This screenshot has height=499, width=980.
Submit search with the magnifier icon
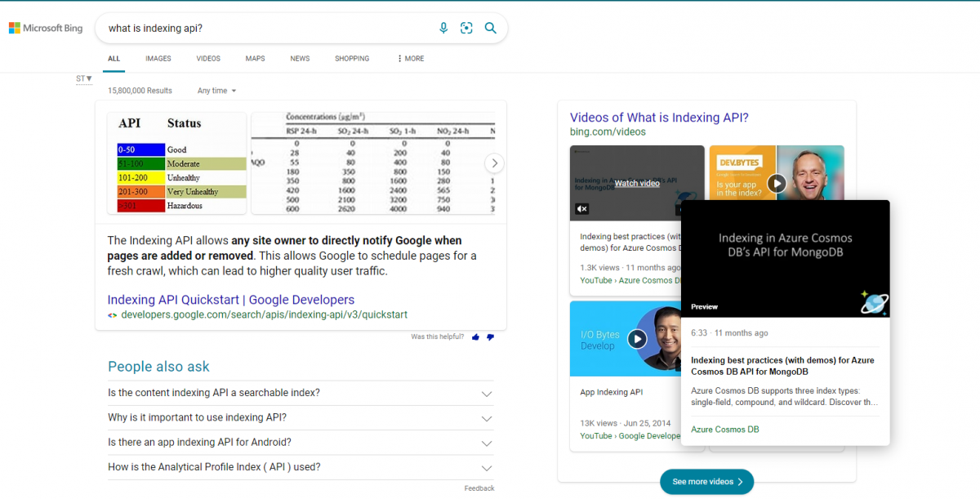pyautogui.click(x=491, y=28)
